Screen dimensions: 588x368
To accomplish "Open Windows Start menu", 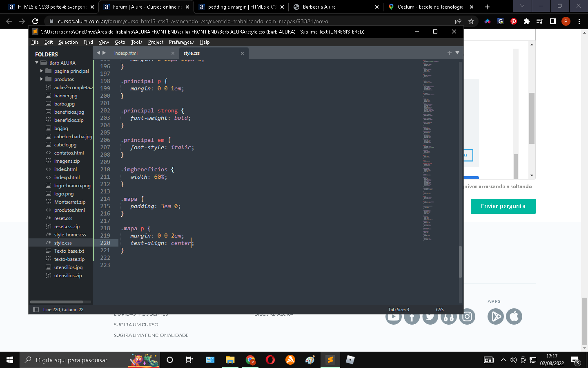I will click(x=10, y=360).
